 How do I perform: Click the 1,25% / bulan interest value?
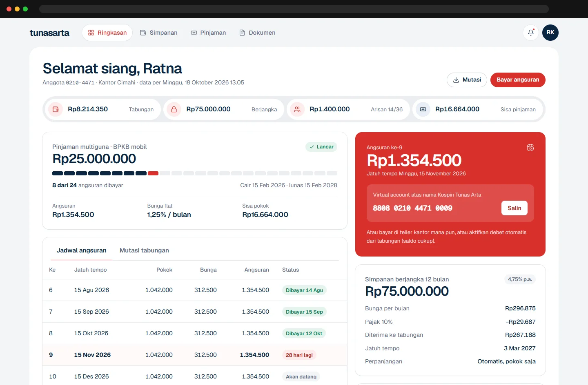(x=169, y=215)
